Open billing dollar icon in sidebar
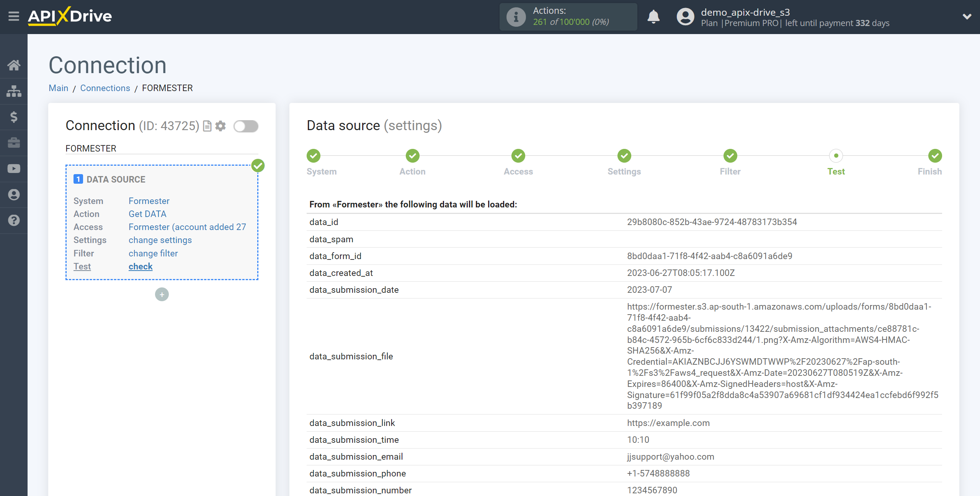 click(x=14, y=117)
